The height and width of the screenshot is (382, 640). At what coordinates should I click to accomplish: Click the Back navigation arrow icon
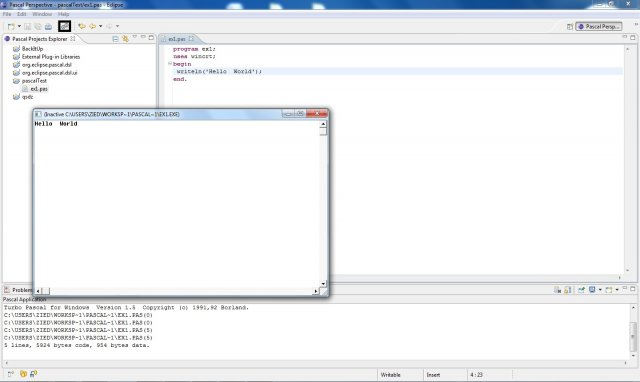click(93, 26)
